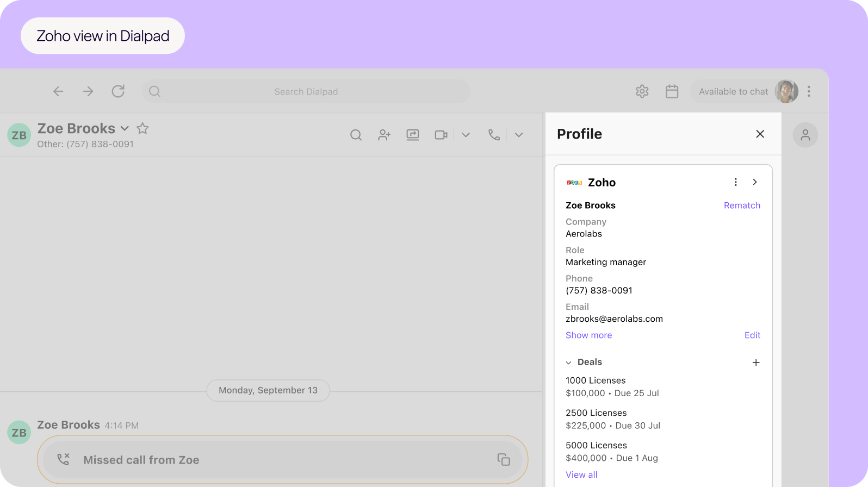Select the Aerolabs company value
868x487 pixels.
tap(584, 234)
